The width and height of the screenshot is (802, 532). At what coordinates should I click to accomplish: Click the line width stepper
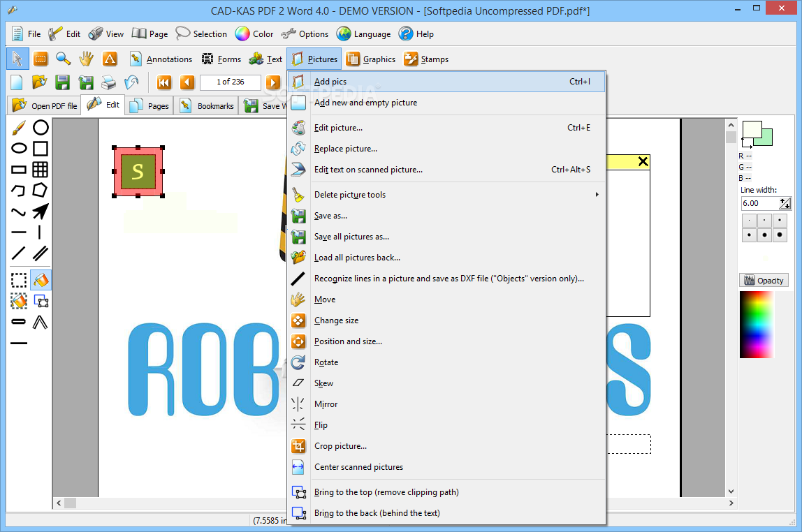coord(785,203)
